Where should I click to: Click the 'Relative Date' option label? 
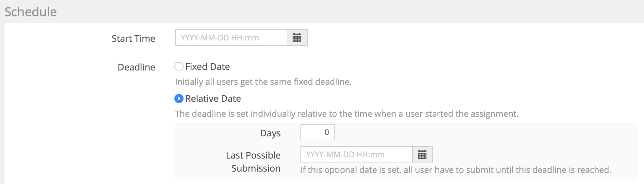tap(213, 99)
